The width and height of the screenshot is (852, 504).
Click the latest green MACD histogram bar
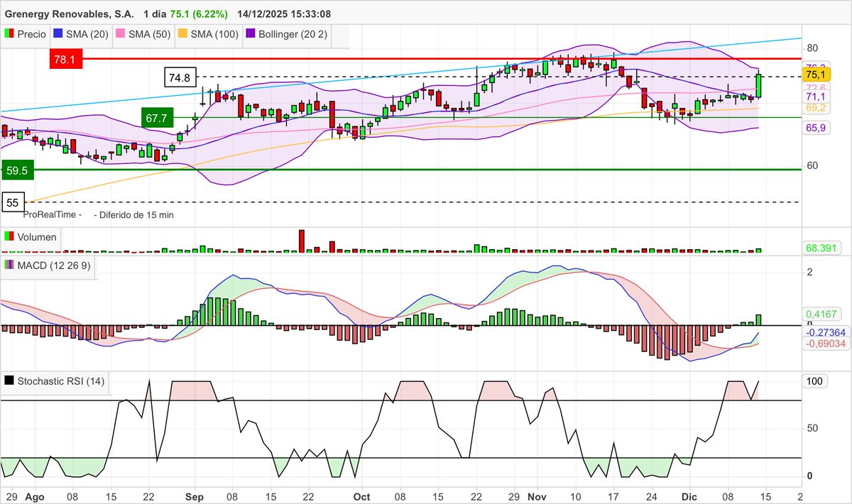point(759,320)
